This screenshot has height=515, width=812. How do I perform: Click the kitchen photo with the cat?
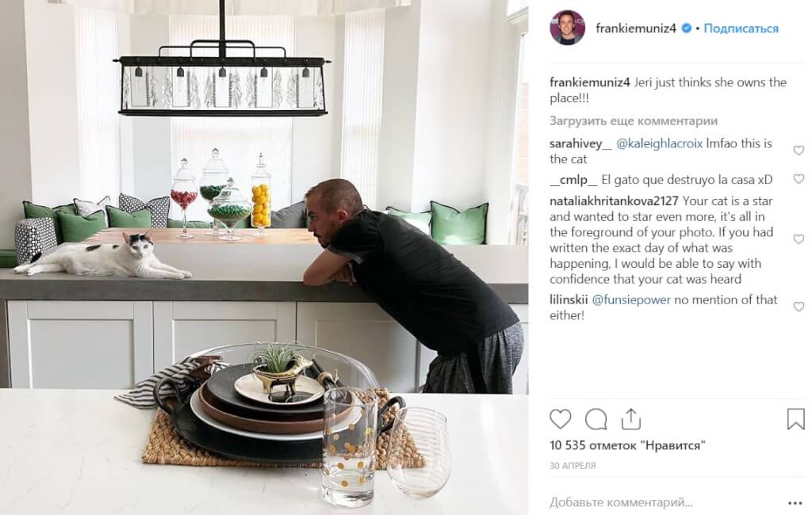coord(264,257)
